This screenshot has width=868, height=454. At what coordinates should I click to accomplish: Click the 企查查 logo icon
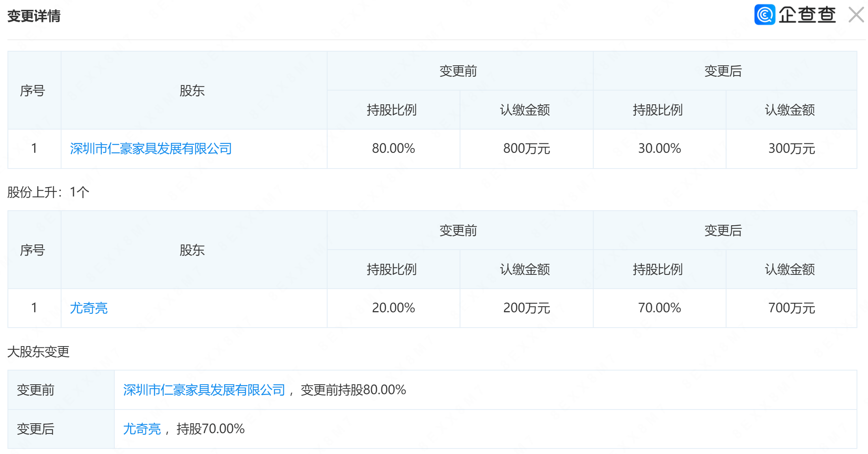pyautogui.click(x=765, y=15)
